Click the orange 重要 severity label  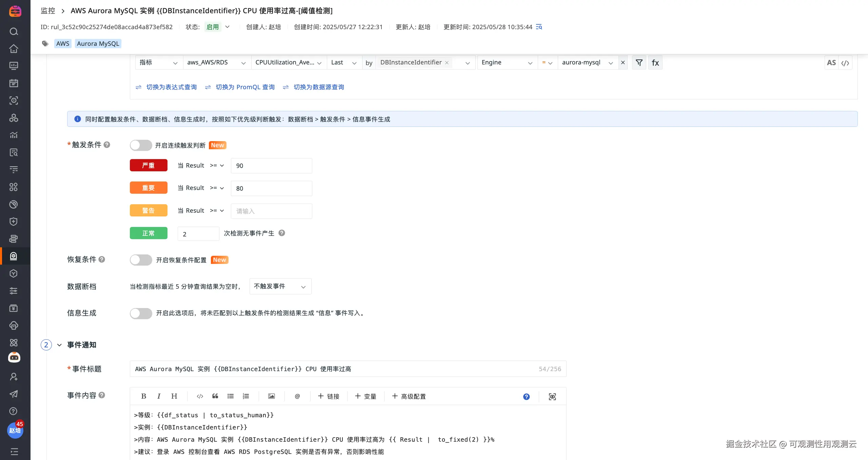click(x=149, y=188)
